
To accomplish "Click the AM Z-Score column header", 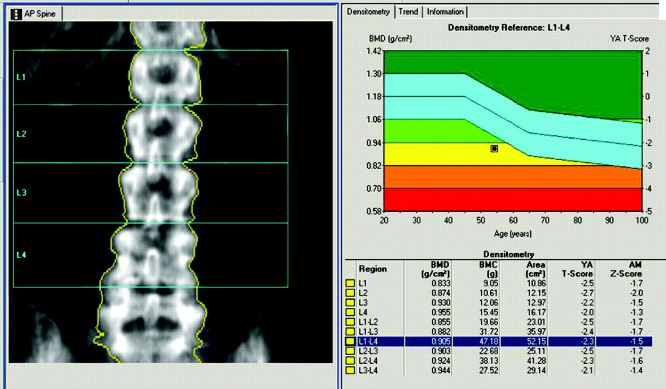I will coord(626,269).
